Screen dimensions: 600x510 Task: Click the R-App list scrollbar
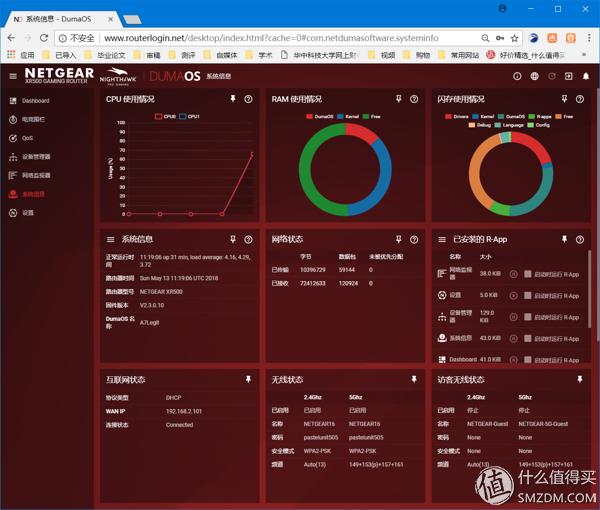point(589,289)
